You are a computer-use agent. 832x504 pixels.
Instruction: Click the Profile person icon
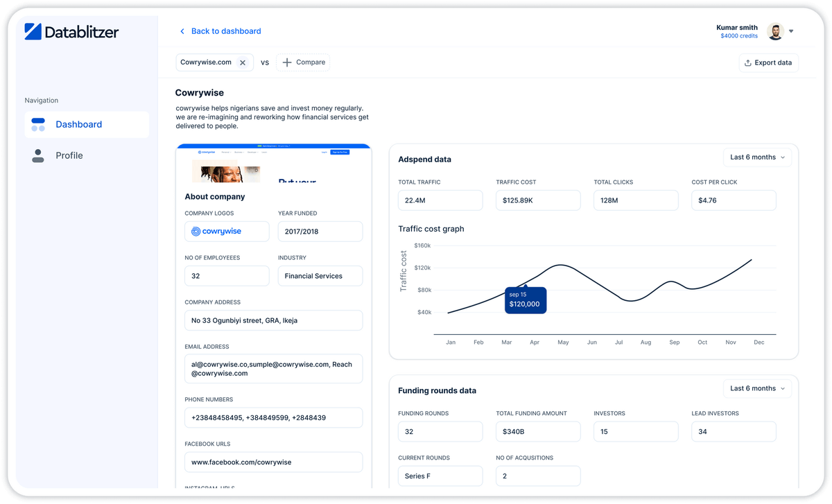pos(38,155)
